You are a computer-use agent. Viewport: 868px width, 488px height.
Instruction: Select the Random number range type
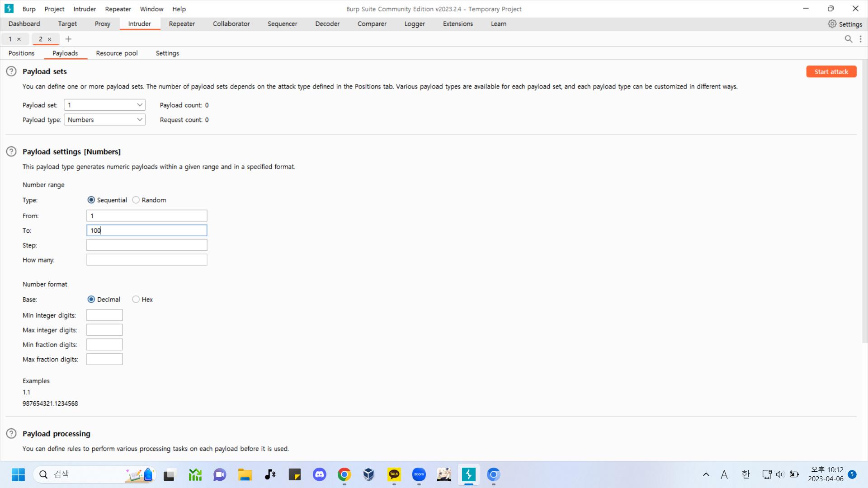136,200
